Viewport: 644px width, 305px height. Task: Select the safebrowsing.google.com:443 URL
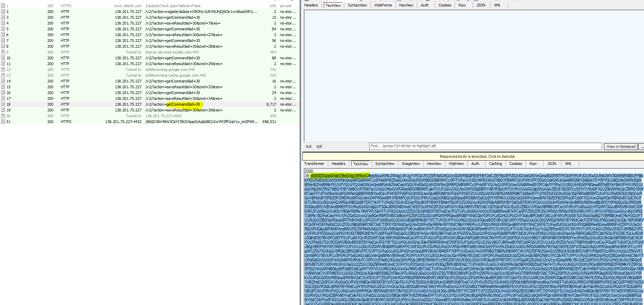pyautogui.click(x=170, y=70)
